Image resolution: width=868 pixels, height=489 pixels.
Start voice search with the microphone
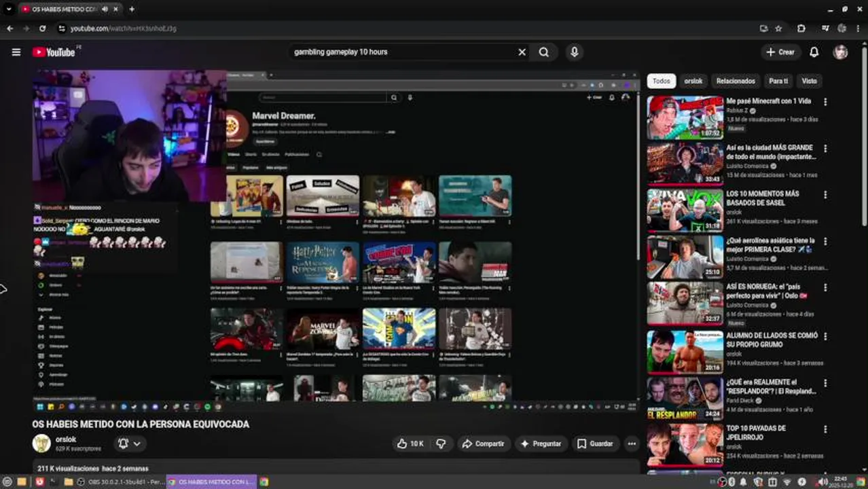(x=575, y=52)
